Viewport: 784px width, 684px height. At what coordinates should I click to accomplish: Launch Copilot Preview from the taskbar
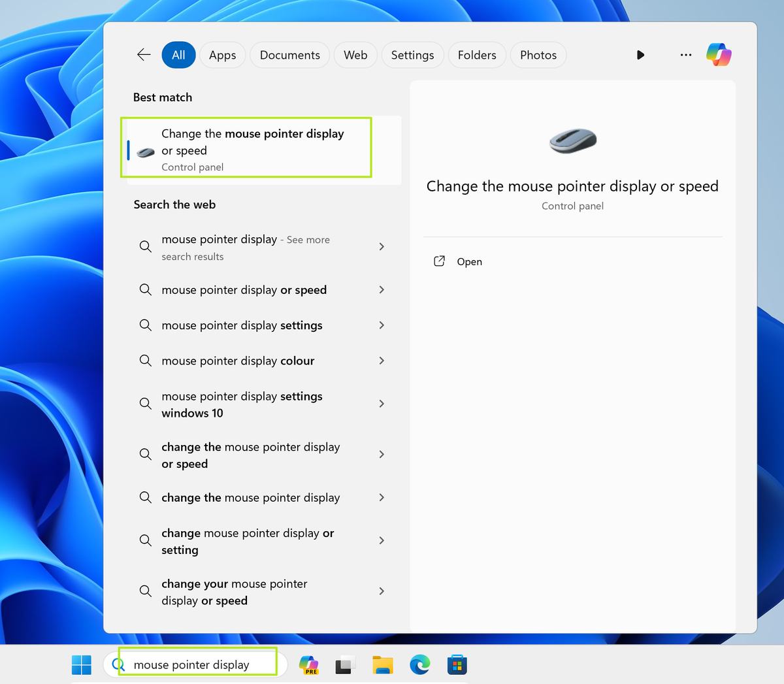point(308,664)
